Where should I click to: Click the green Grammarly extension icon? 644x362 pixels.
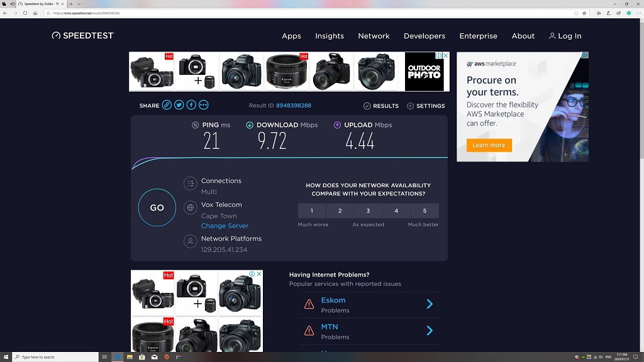point(629,13)
